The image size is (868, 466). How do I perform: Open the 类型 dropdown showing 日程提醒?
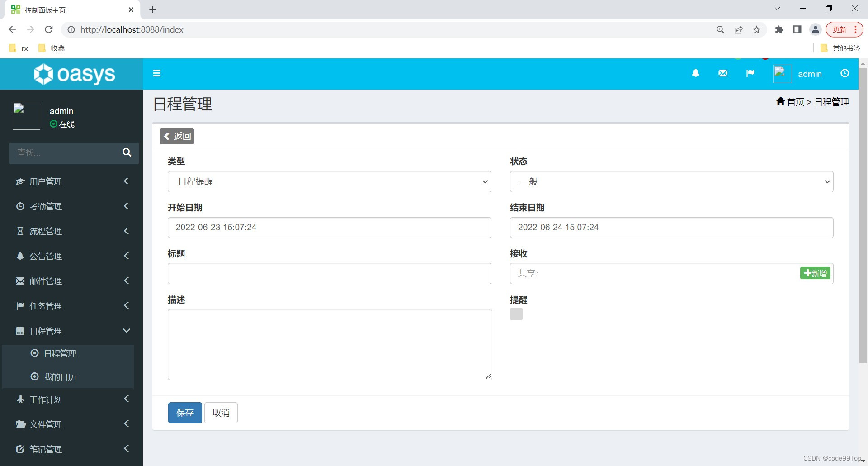click(x=329, y=181)
